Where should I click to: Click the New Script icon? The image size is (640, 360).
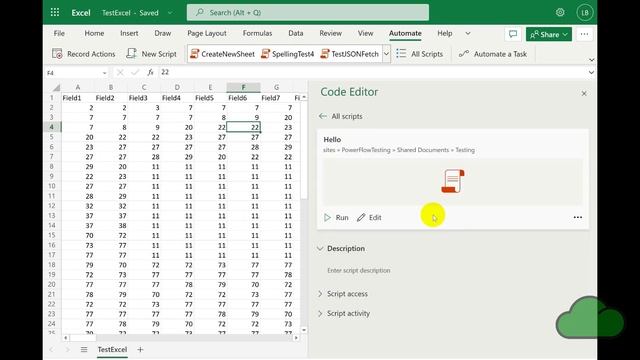(131, 53)
